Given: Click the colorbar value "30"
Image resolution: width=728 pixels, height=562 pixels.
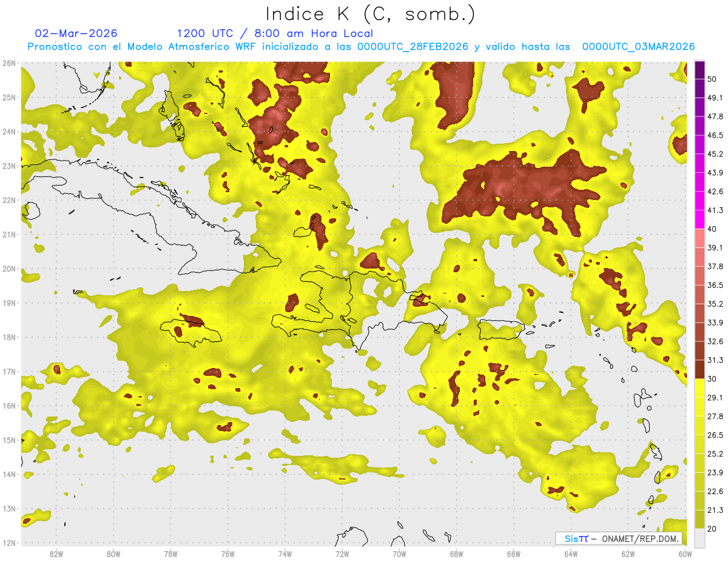Looking at the screenshot, I should click(712, 379).
